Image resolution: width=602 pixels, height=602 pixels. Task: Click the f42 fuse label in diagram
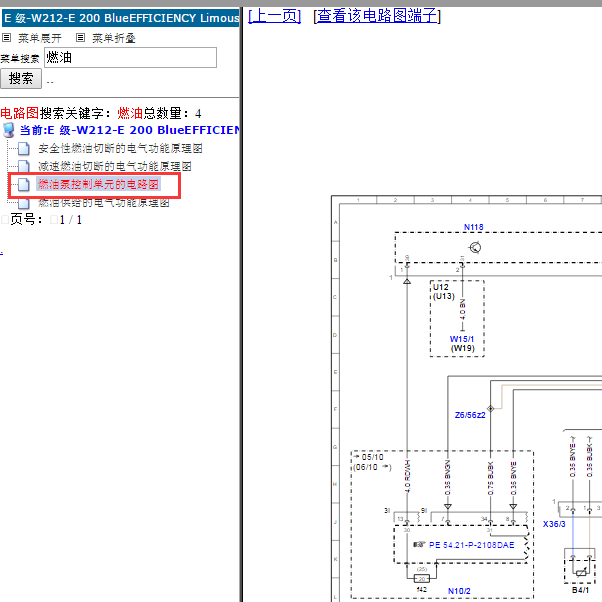422,589
